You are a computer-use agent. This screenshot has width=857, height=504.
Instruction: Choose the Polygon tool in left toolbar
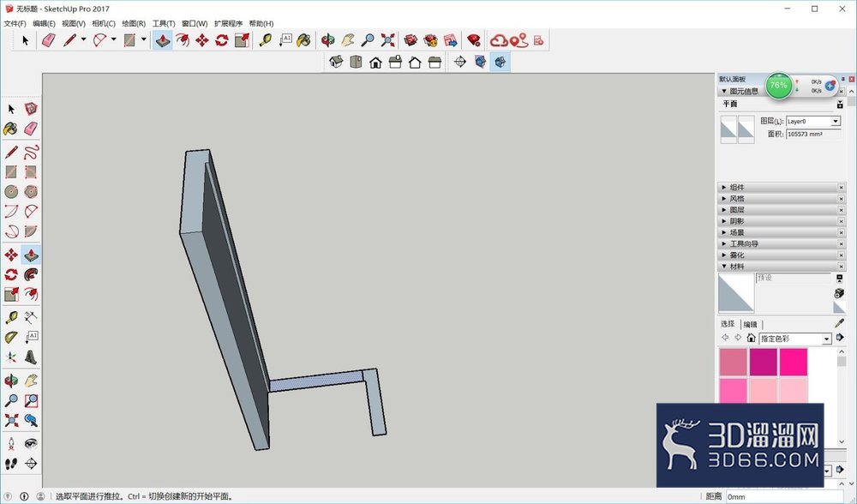(x=31, y=192)
